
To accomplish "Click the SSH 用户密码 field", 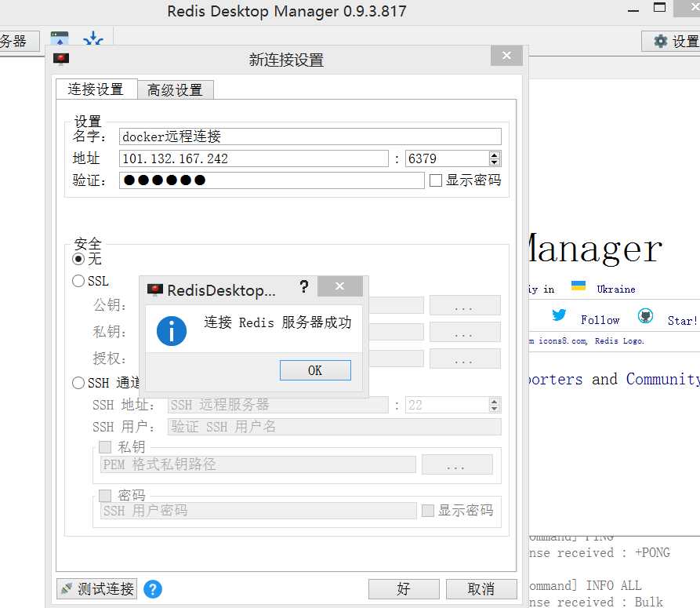I will (x=258, y=511).
